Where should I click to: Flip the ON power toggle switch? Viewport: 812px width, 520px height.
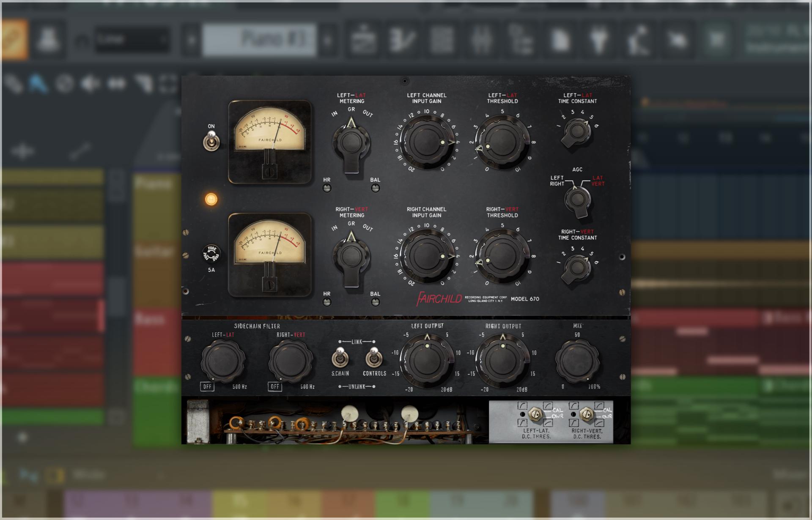[x=211, y=141]
